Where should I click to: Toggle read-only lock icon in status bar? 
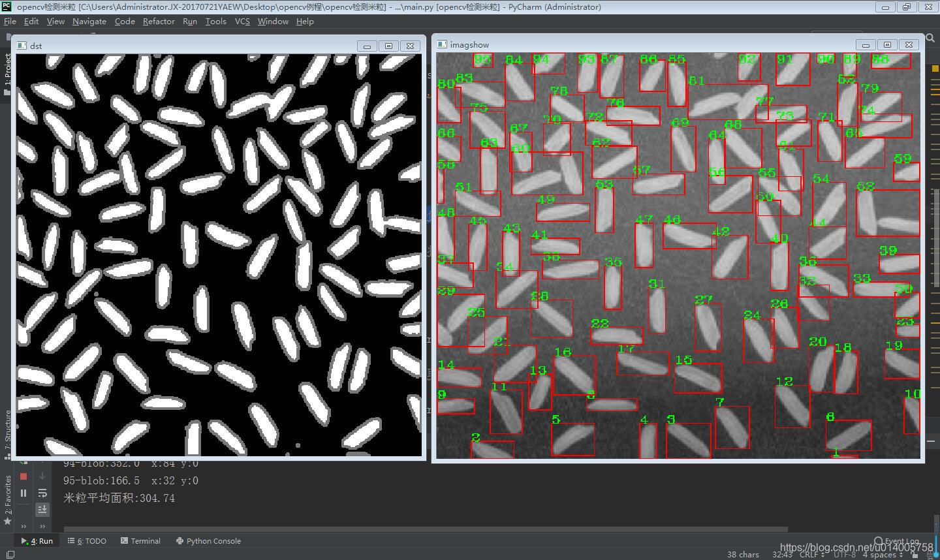click(915, 555)
